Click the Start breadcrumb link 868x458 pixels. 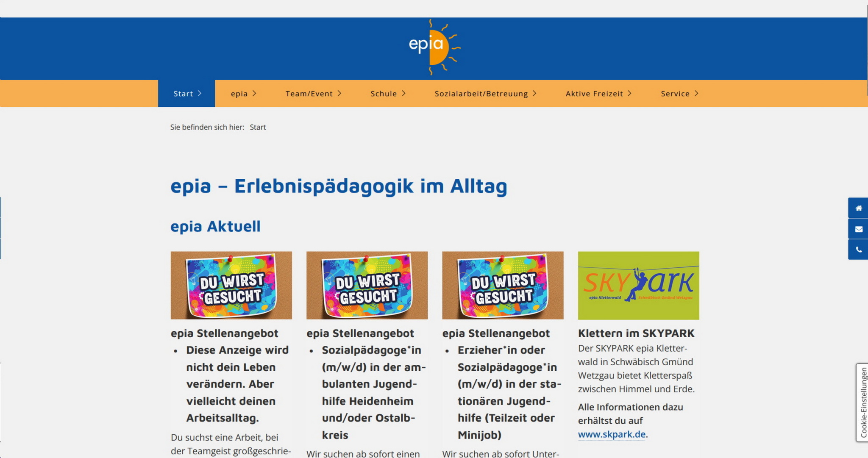click(258, 127)
